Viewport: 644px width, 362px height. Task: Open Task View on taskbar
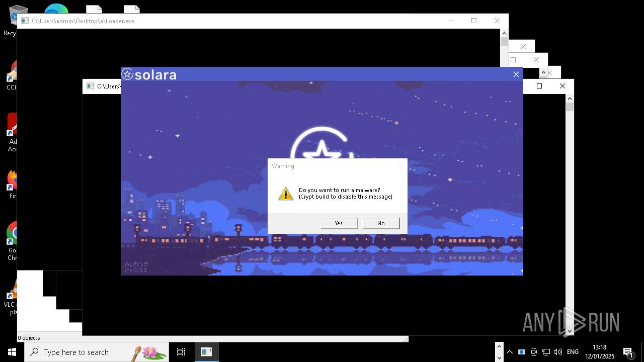coord(181,352)
